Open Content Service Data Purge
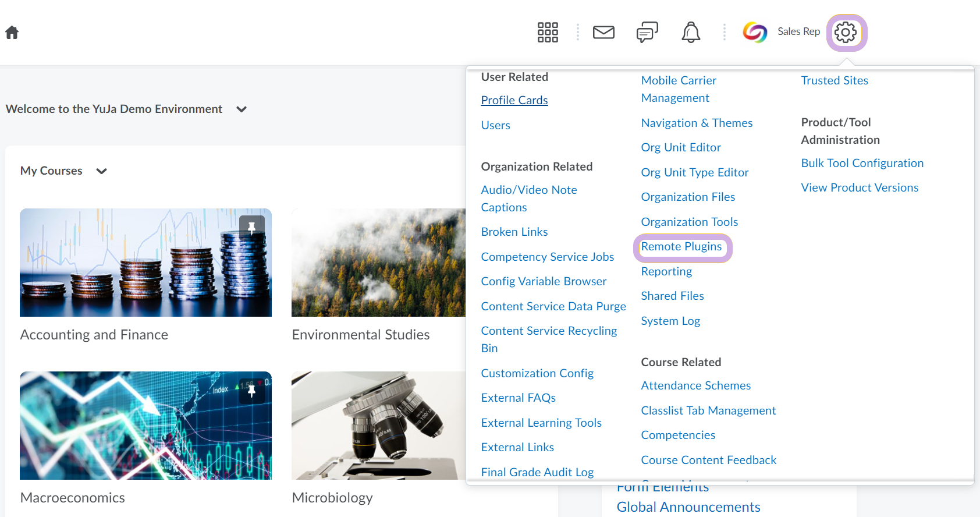The height and width of the screenshot is (517, 980). [x=553, y=306]
